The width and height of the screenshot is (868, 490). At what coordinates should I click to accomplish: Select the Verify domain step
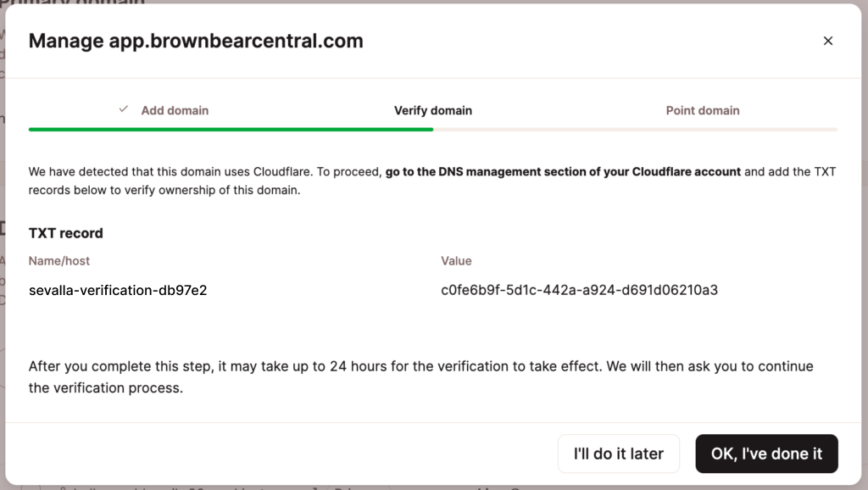(432, 110)
